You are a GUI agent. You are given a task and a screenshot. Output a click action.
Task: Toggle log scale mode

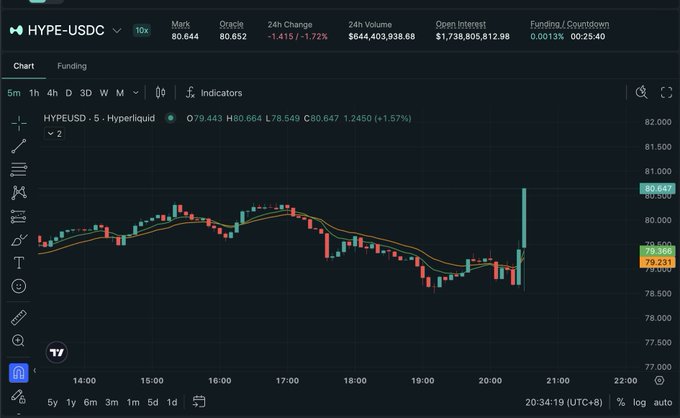pos(639,402)
